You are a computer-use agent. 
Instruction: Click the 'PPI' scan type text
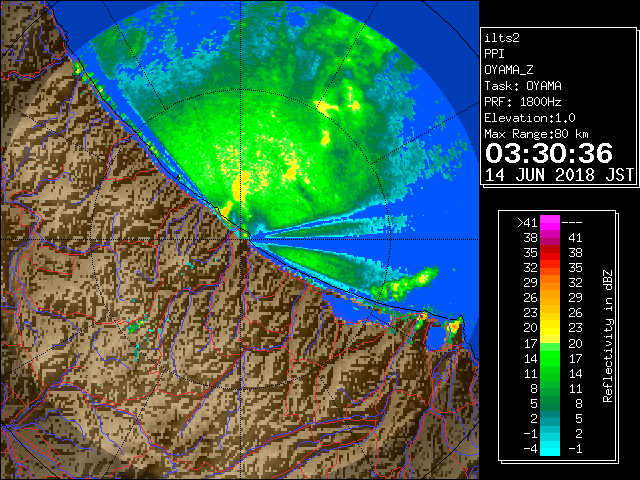coord(494,54)
